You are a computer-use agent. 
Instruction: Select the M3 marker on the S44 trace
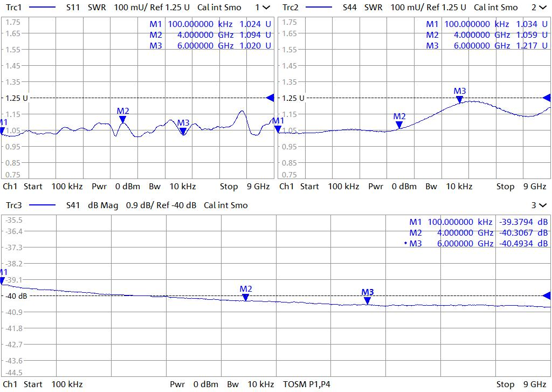click(459, 99)
